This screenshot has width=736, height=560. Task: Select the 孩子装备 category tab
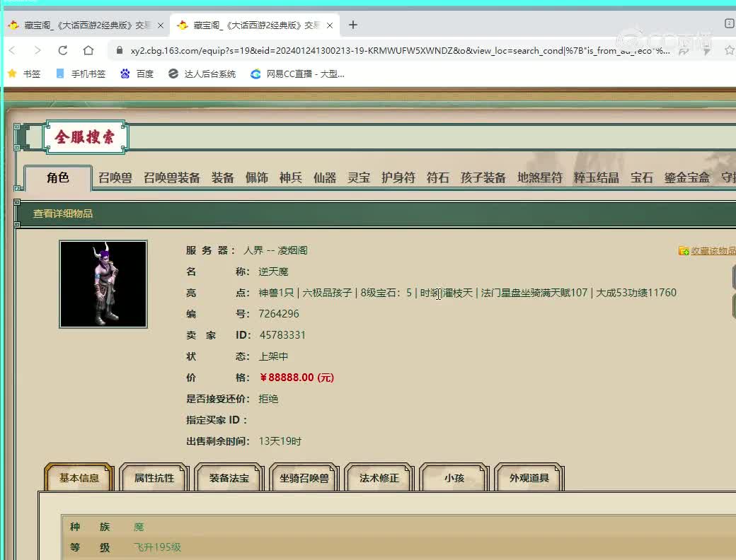click(x=483, y=177)
